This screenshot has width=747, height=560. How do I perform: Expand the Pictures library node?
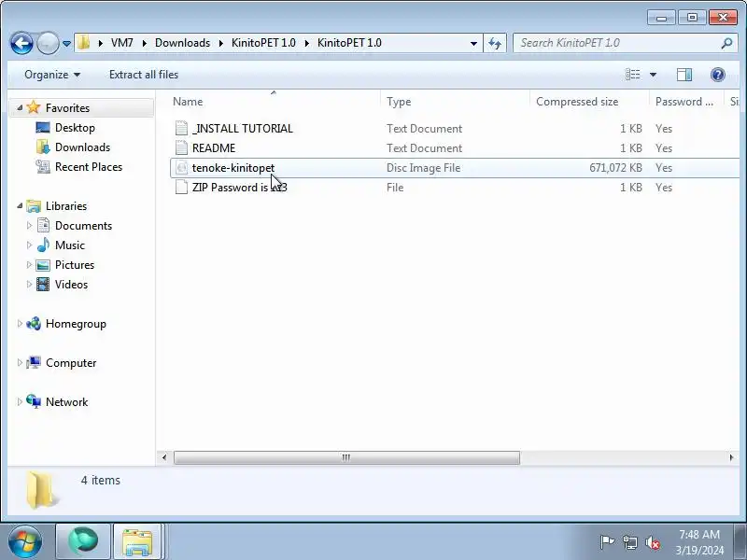[29, 264]
